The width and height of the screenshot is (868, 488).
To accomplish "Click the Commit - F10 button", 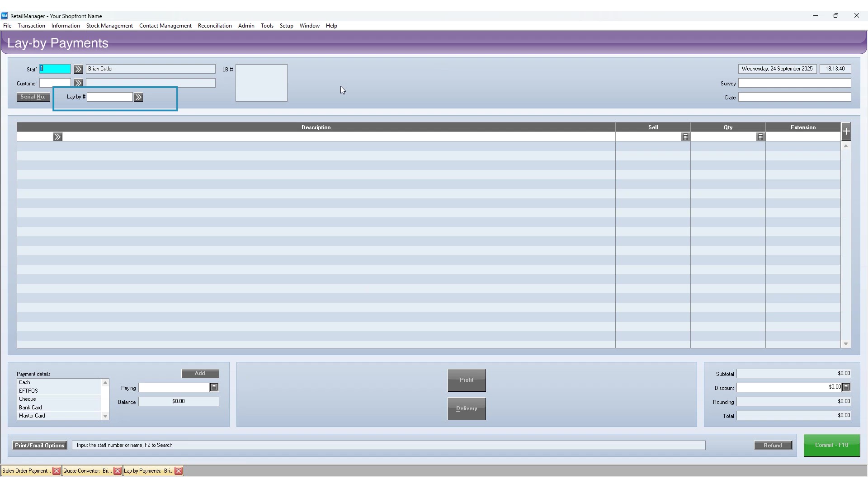I will (x=831, y=445).
